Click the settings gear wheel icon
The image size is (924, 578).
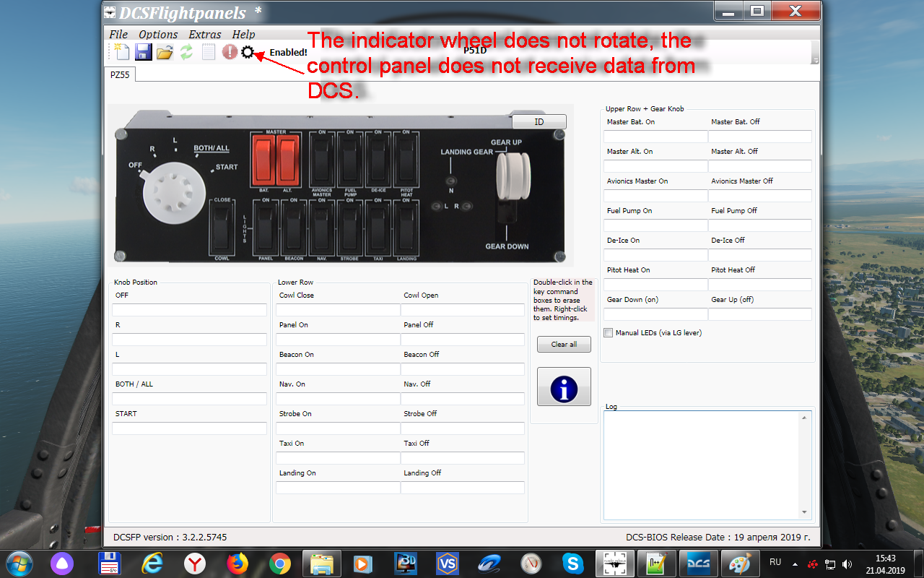click(248, 52)
